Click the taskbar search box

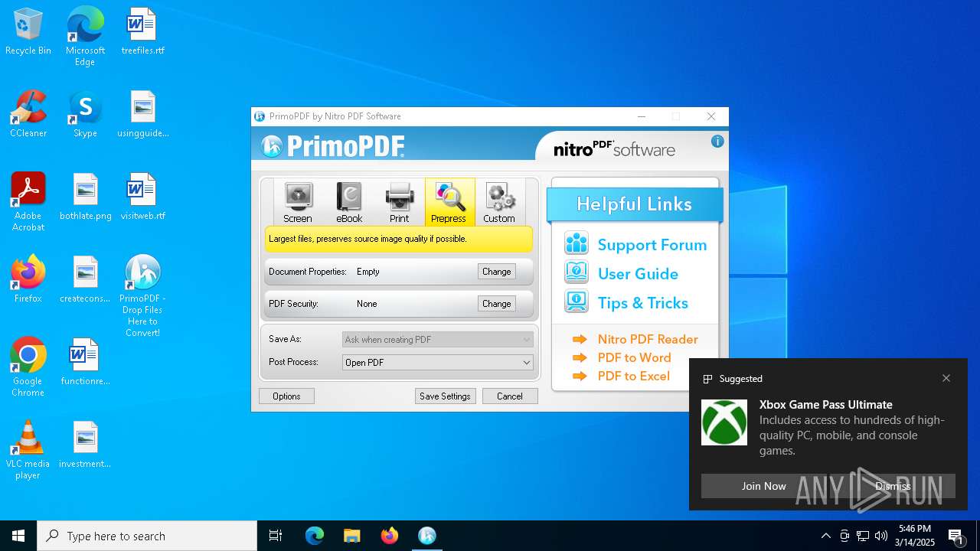[x=147, y=536]
